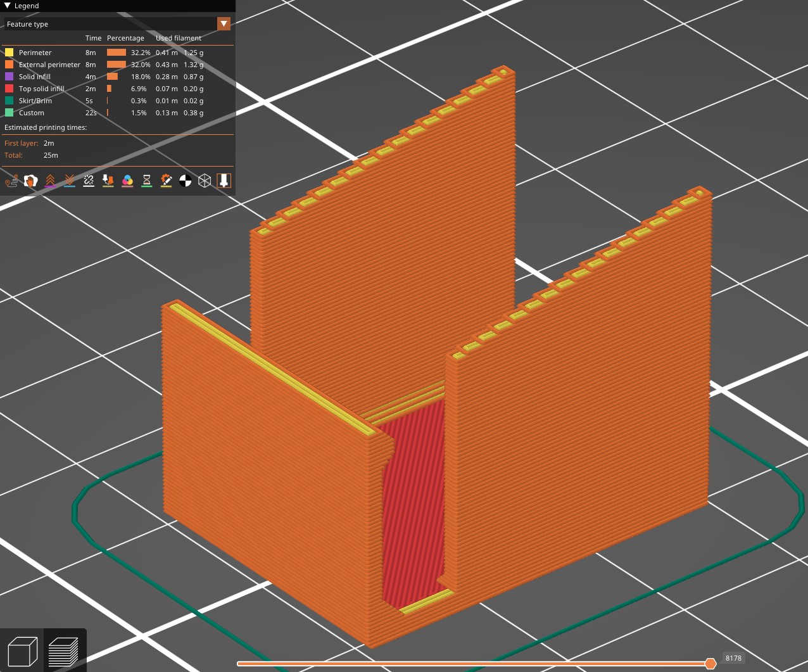The width and height of the screenshot is (808, 672).
Task: Switch to 3D editor cube view
Action: click(22, 651)
